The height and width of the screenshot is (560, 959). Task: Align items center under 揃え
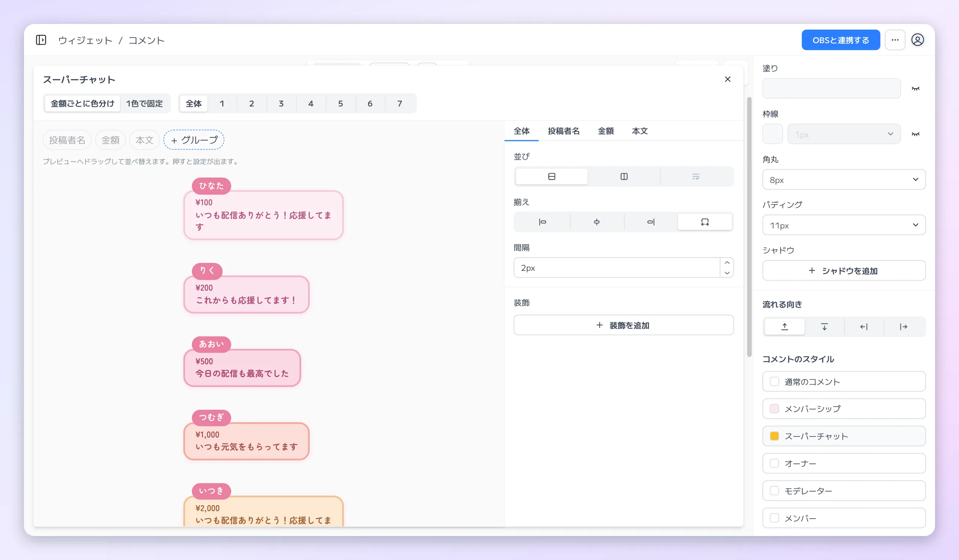click(x=597, y=222)
